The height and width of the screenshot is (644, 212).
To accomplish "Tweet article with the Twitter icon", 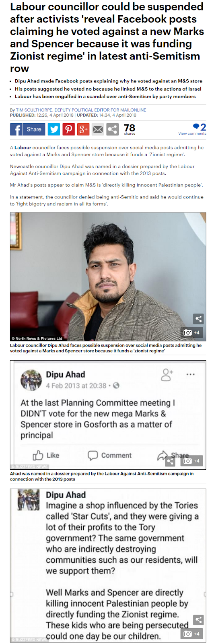I will coord(54,129).
